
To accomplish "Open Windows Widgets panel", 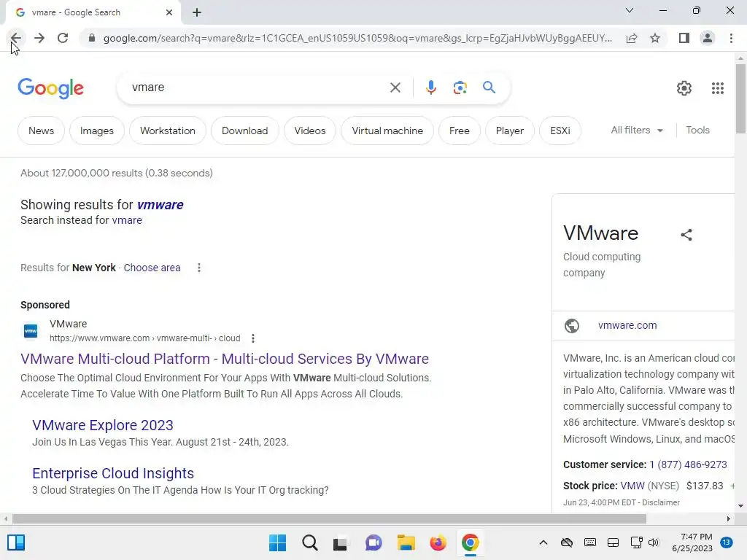I will [16, 542].
